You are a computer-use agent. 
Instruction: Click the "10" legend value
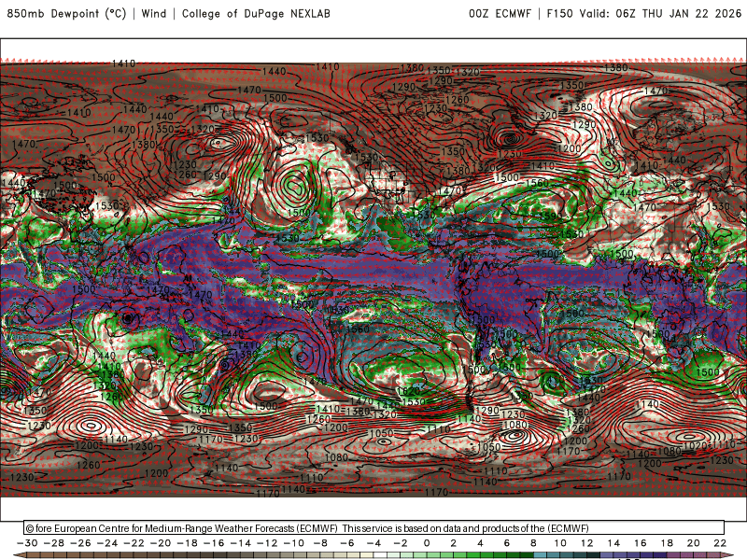click(x=560, y=543)
